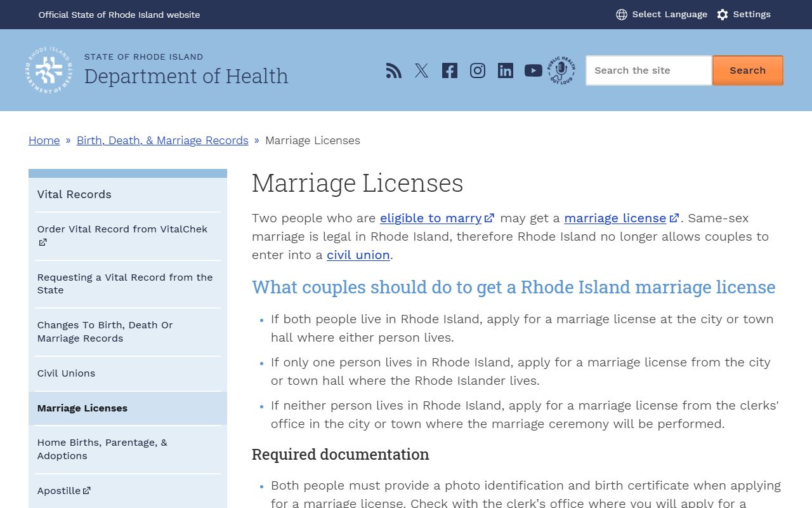Open the Select Language option

tap(662, 15)
